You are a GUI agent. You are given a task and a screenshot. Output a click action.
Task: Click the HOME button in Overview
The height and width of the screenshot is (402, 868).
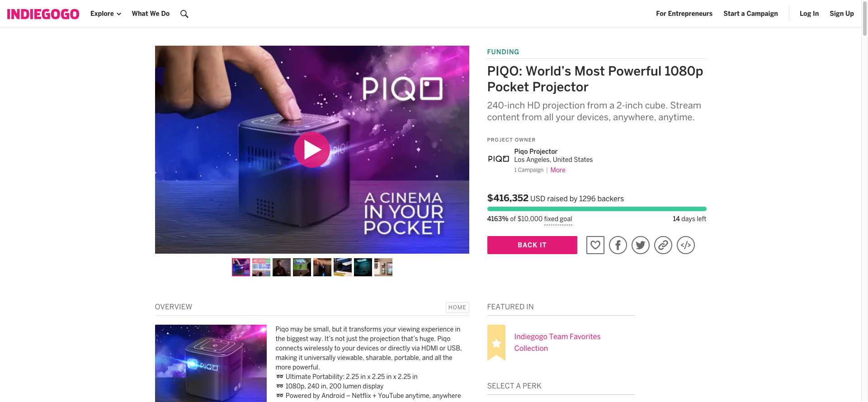457,307
